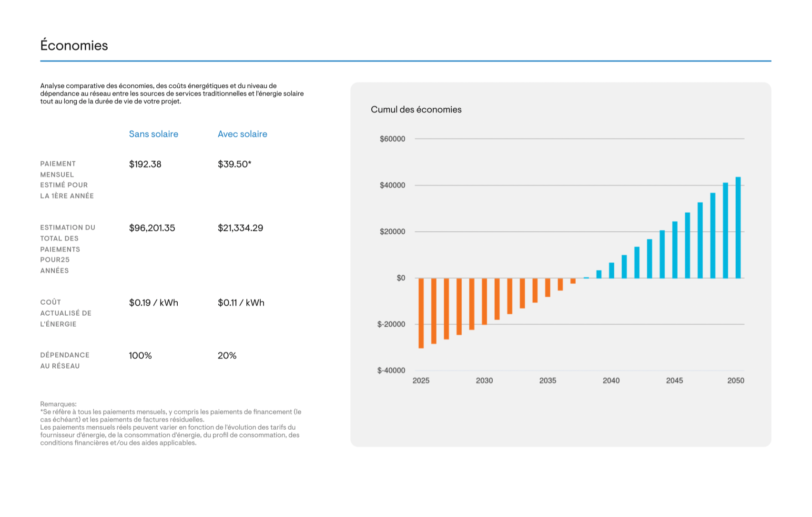The height and width of the screenshot is (517, 812).
Task: Click the 2035 x-axis label
Action: pyautogui.click(x=548, y=381)
